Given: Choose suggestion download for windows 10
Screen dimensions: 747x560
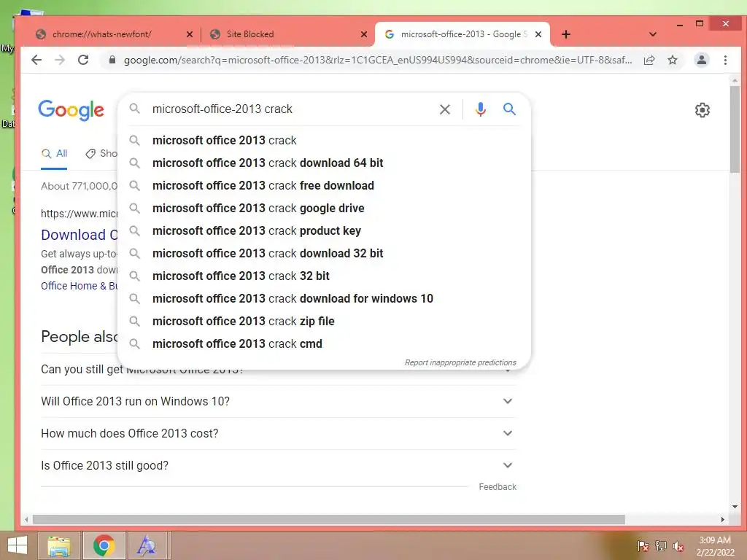Looking at the screenshot, I should click(324, 298).
